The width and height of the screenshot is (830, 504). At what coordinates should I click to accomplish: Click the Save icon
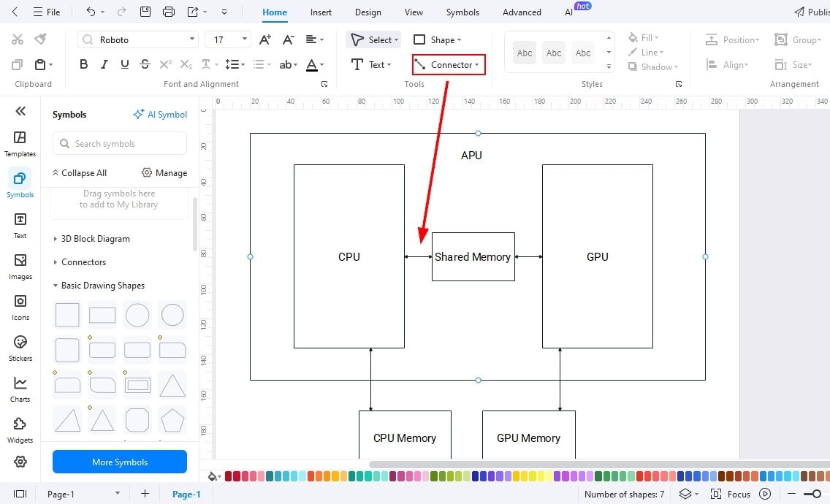(145, 12)
